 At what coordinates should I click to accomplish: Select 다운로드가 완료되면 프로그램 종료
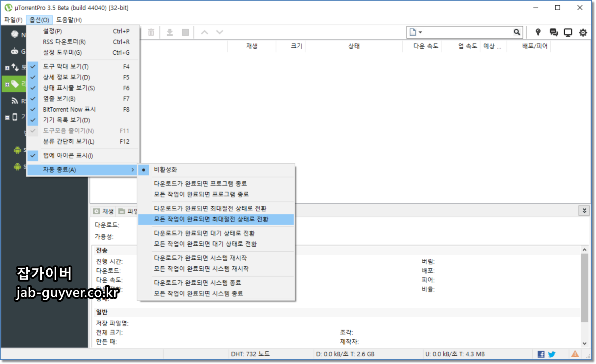click(x=216, y=183)
